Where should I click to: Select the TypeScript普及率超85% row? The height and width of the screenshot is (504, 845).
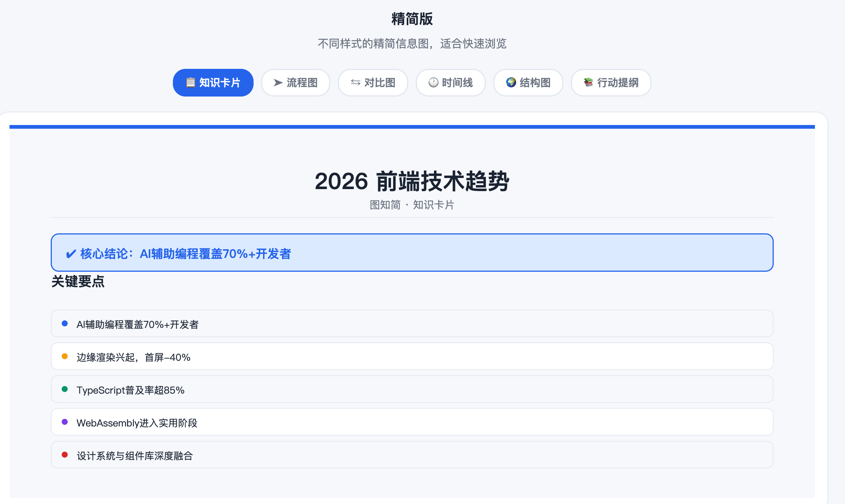point(412,389)
